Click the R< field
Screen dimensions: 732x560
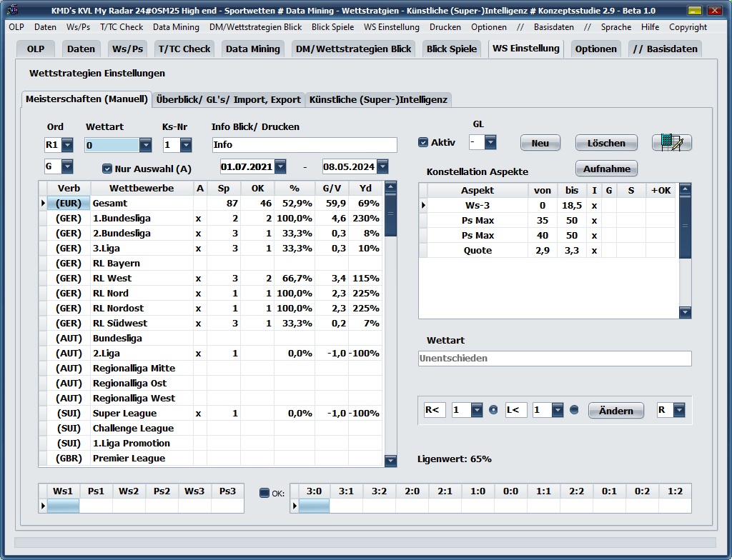point(435,410)
